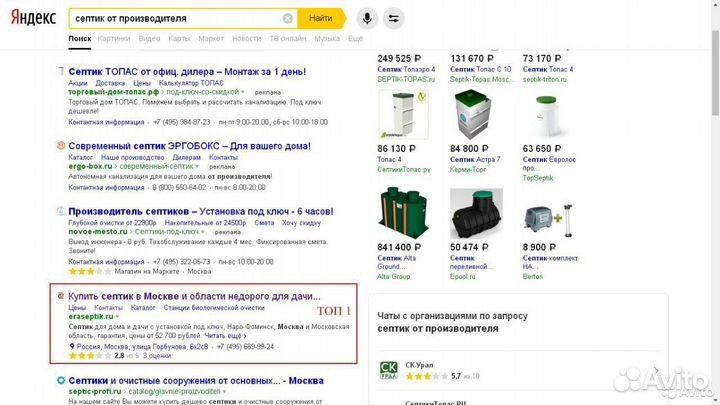Open the Септик переливной product image
Image resolution: width=720 pixels, height=405 pixels.
click(x=476, y=214)
